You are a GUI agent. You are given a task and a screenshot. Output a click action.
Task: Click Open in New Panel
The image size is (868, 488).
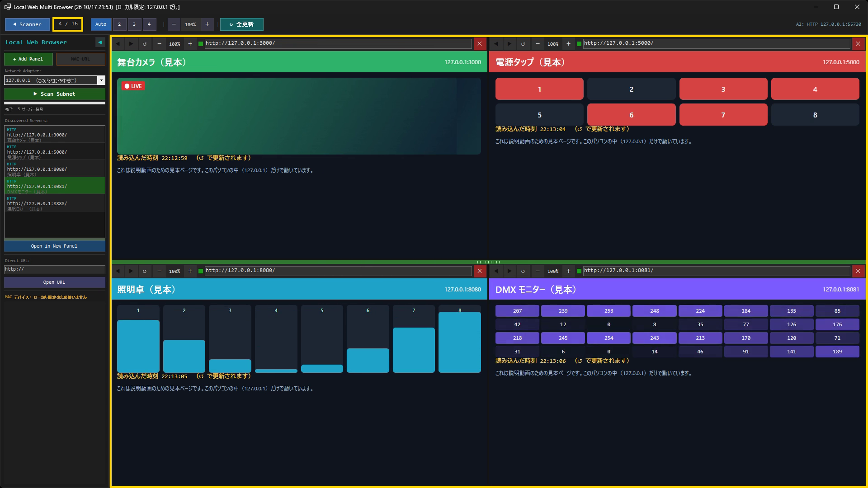pos(55,246)
